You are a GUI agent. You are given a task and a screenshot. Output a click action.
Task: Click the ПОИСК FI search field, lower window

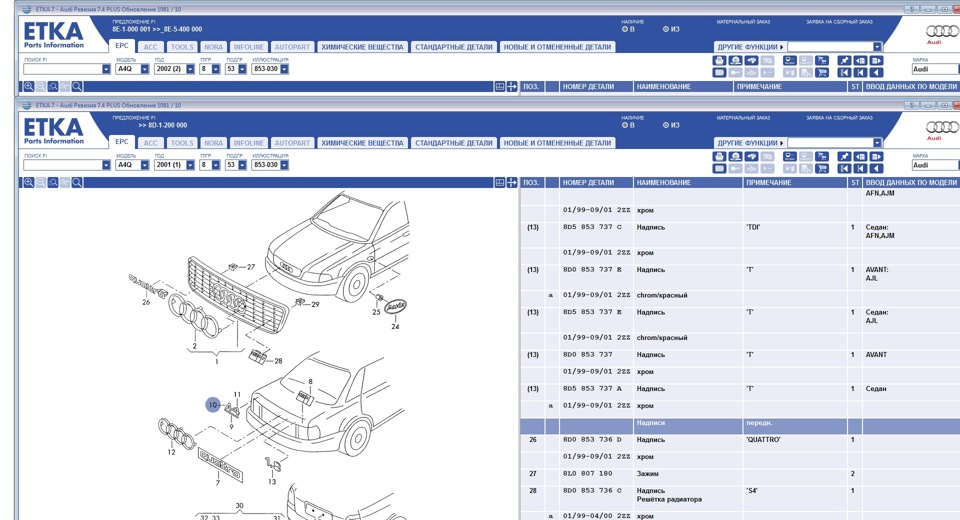[x=62, y=165]
